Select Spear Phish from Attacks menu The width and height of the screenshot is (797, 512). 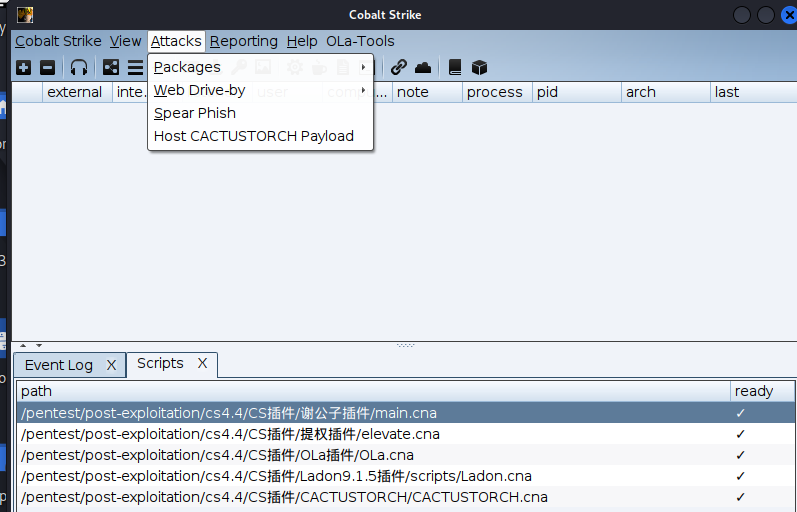(x=195, y=113)
